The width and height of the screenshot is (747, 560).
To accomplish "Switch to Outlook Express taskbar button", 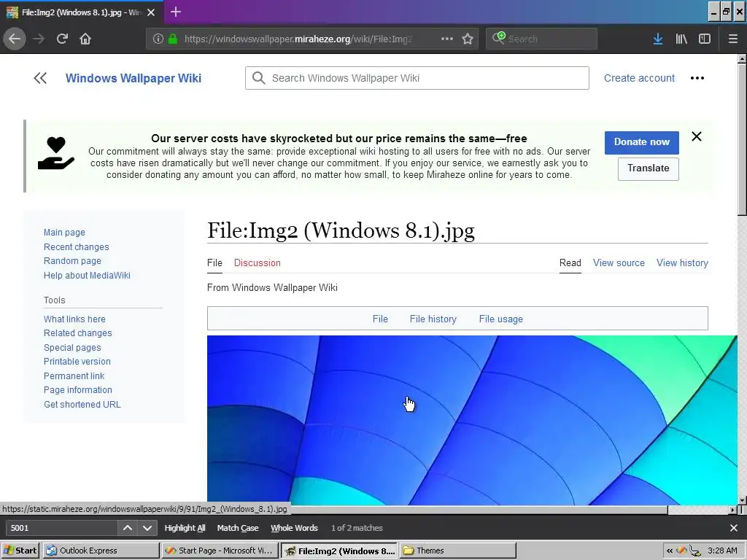I will point(101,551).
